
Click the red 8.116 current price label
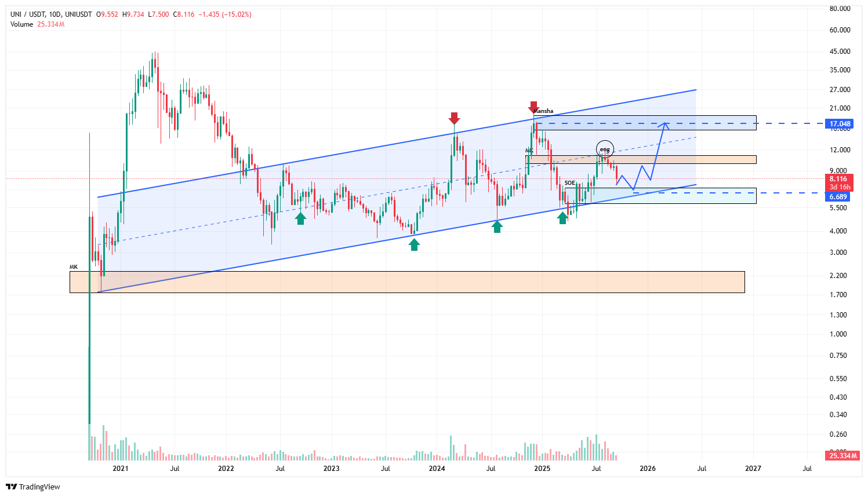point(838,179)
